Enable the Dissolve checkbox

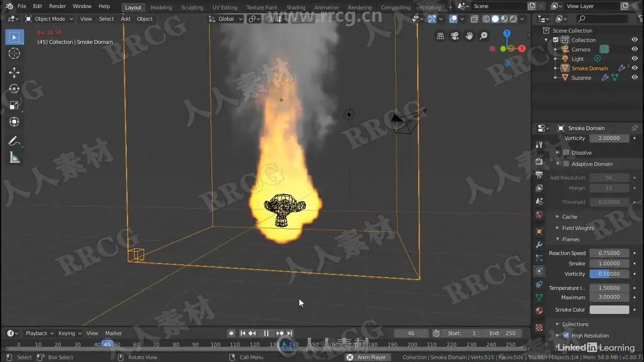click(566, 152)
